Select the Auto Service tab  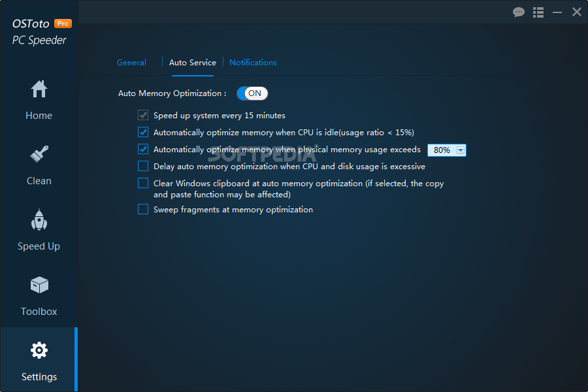[x=193, y=63]
